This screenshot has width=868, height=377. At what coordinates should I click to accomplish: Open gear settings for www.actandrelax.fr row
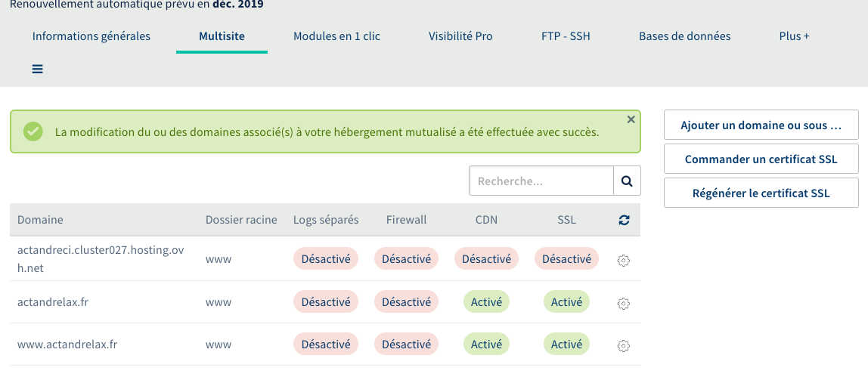(624, 345)
